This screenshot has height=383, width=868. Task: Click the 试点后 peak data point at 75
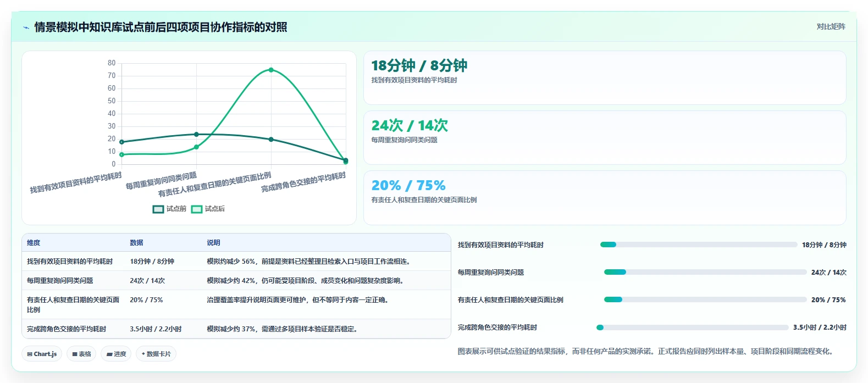point(271,70)
